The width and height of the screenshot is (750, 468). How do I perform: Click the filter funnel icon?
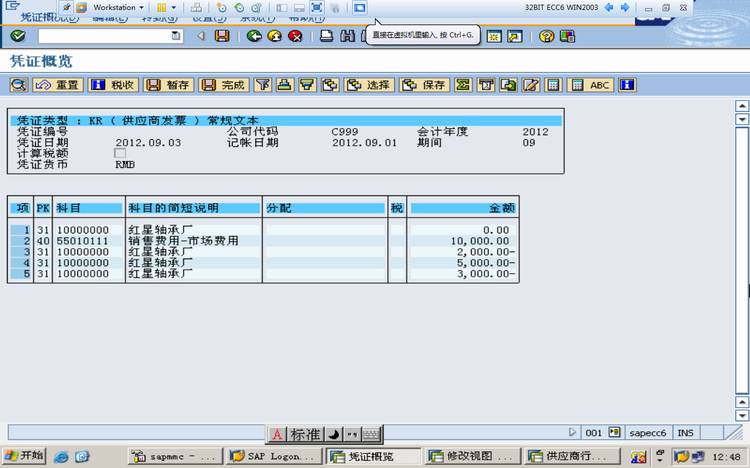point(263,85)
